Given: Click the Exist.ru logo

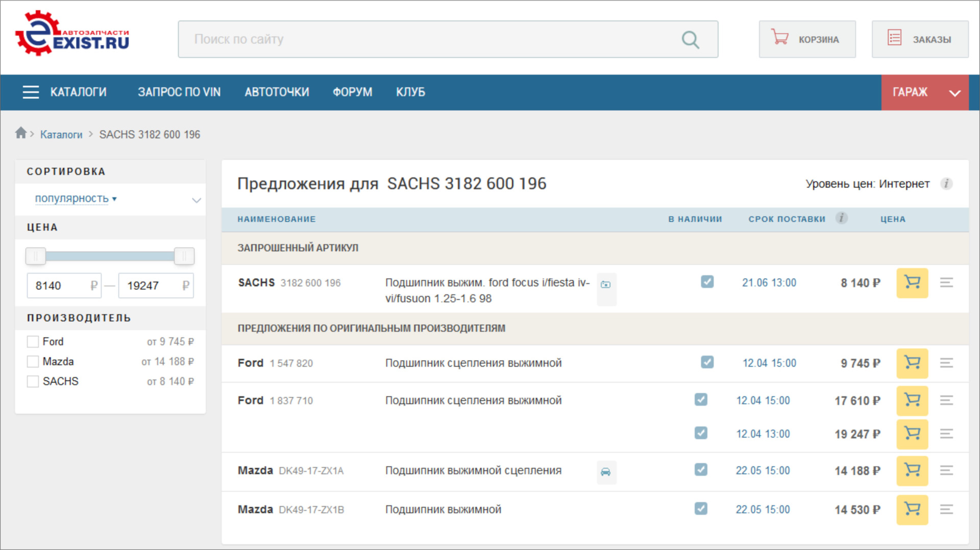Looking at the screenshot, I should (x=72, y=34).
